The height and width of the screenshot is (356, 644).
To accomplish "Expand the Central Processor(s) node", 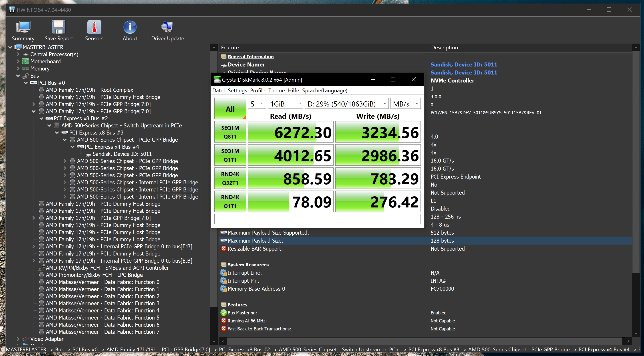I will click(18, 54).
